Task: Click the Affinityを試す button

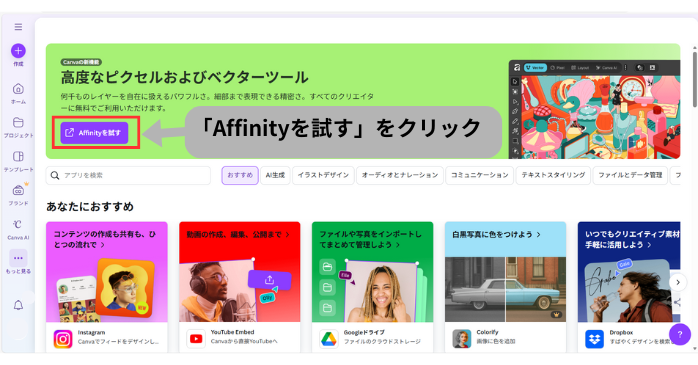Action: (x=94, y=133)
